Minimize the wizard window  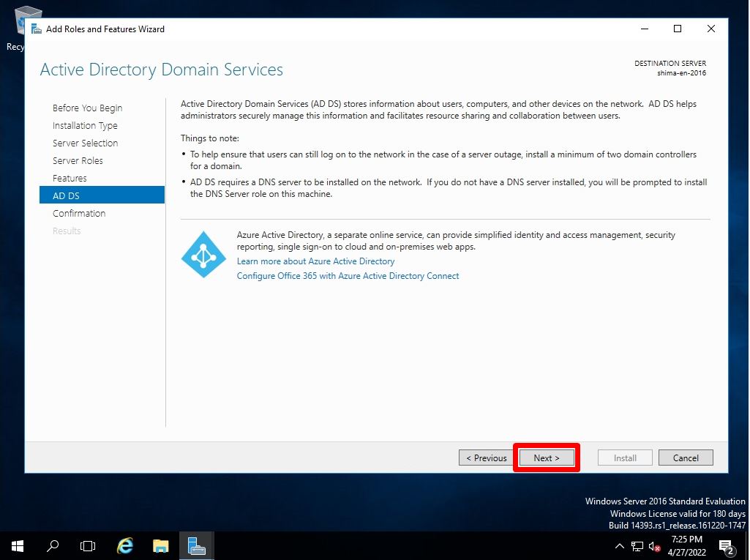pos(645,29)
